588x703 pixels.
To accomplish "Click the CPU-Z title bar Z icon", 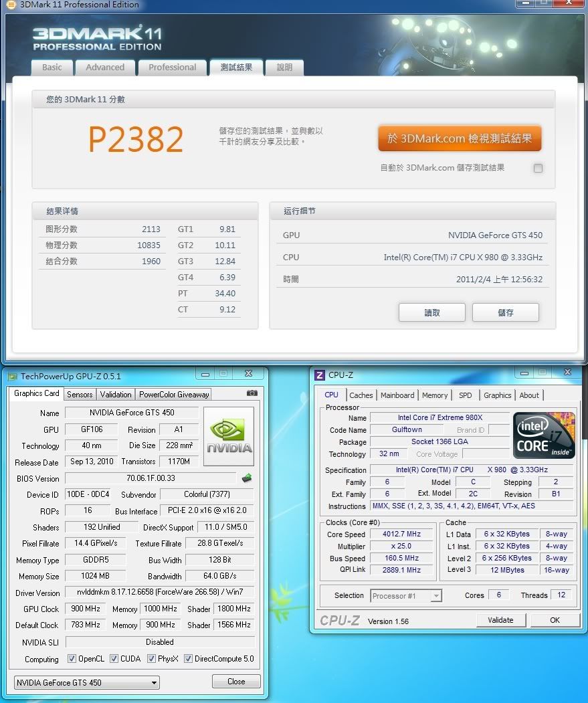I will [x=319, y=375].
